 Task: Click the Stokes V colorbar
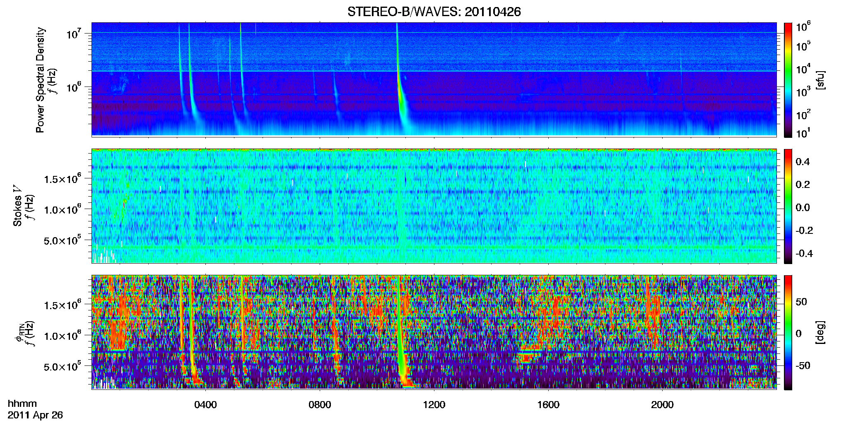[788, 206]
